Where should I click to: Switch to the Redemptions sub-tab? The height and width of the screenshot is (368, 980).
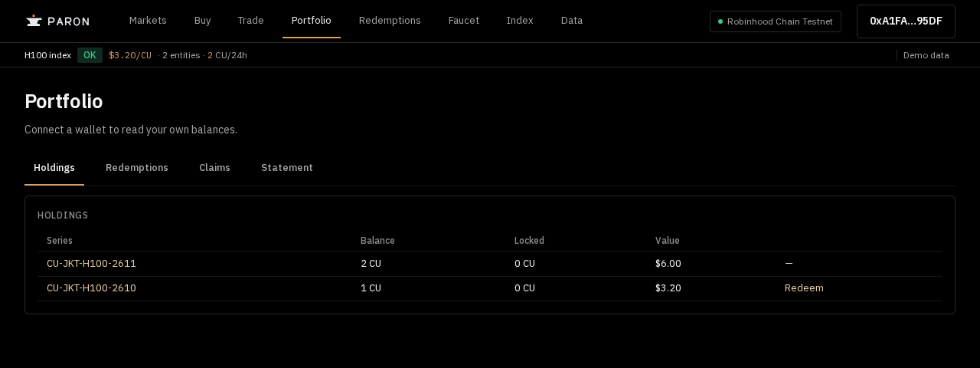point(137,168)
